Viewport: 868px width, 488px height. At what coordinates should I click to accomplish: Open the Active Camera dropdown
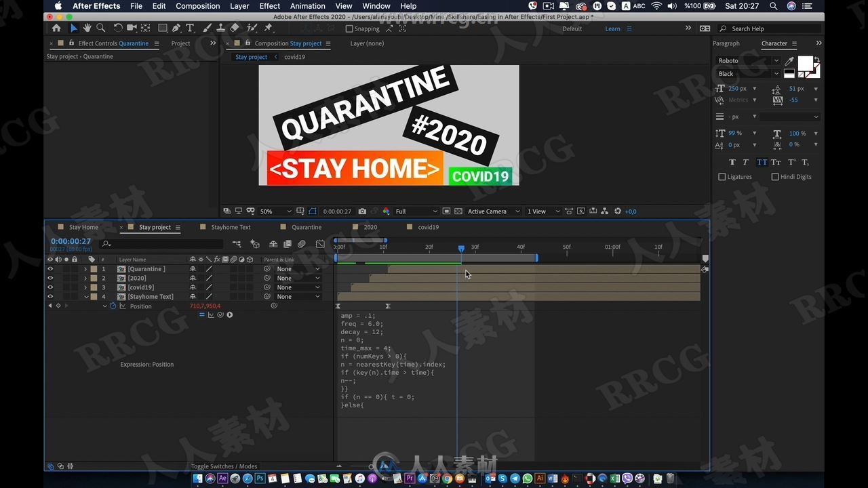coord(493,211)
